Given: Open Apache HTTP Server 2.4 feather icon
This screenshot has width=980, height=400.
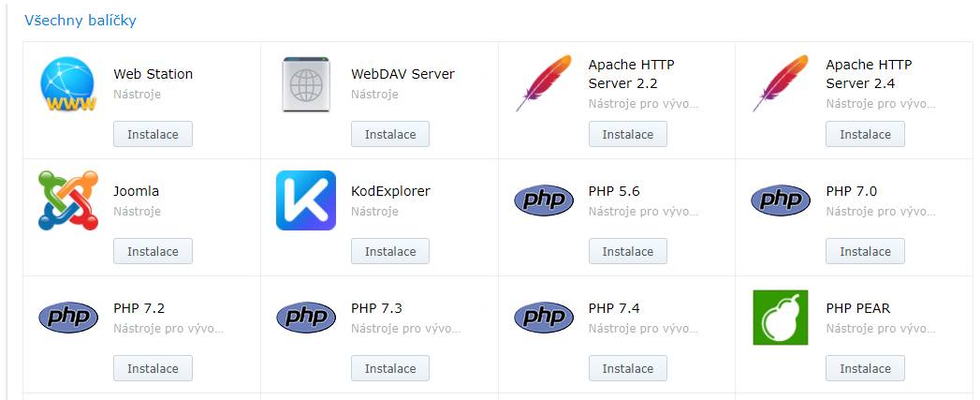Looking at the screenshot, I should tap(781, 83).
